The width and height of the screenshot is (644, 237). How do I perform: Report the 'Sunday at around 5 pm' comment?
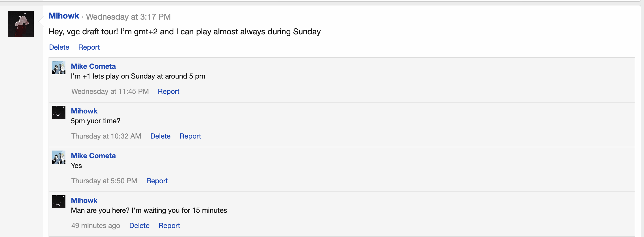tap(168, 91)
